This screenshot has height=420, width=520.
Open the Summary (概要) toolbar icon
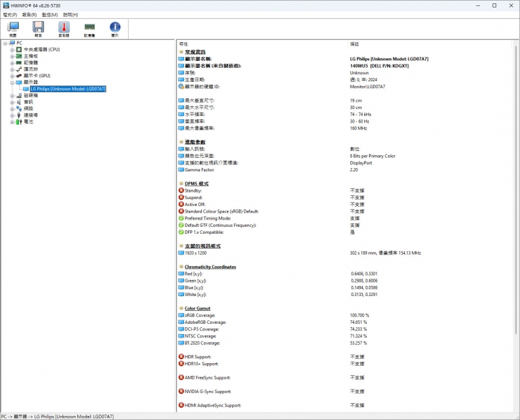click(x=13, y=29)
